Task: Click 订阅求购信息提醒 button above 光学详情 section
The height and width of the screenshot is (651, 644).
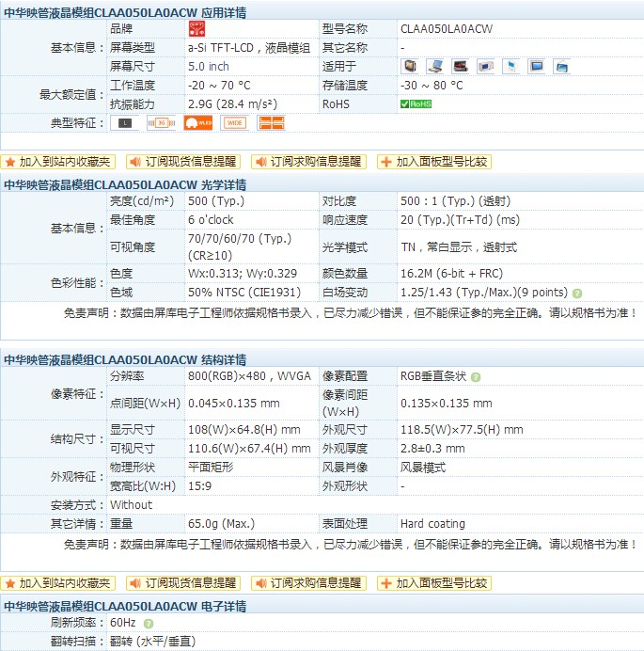Action: coord(308,162)
